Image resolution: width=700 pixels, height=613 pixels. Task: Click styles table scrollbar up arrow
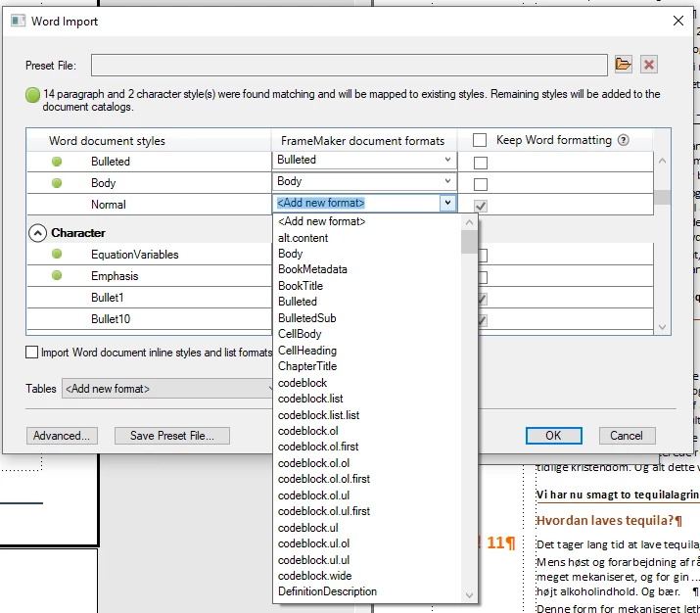662,161
